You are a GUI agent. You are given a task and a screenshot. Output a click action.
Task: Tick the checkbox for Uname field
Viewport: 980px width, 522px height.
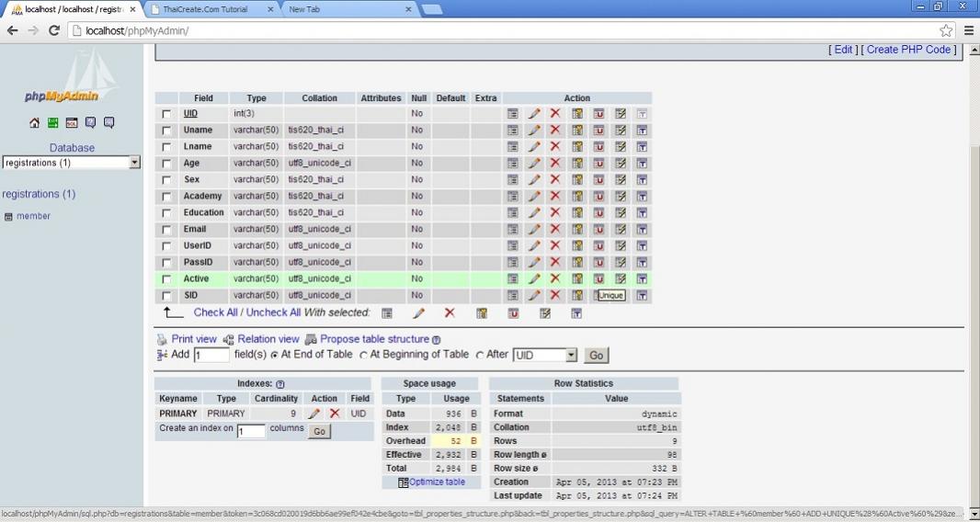click(166, 130)
